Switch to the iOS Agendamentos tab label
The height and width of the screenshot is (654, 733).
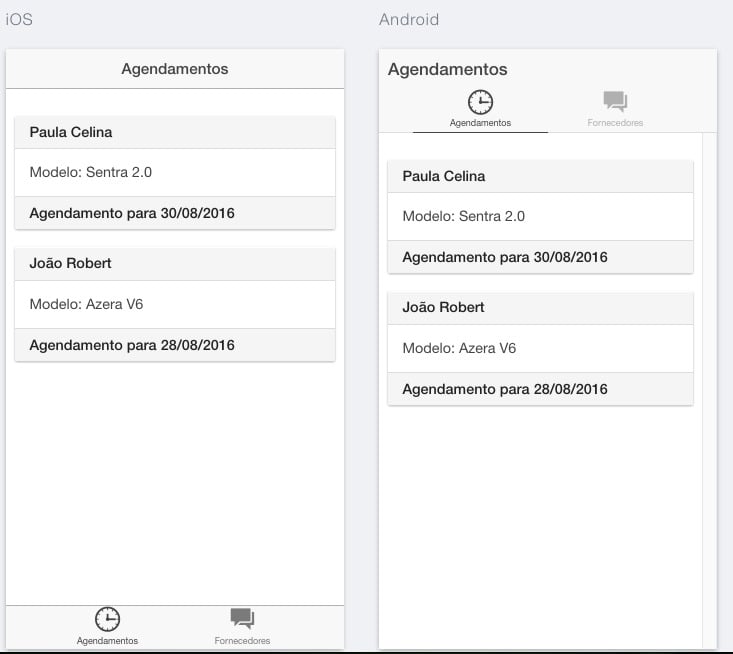click(107, 640)
